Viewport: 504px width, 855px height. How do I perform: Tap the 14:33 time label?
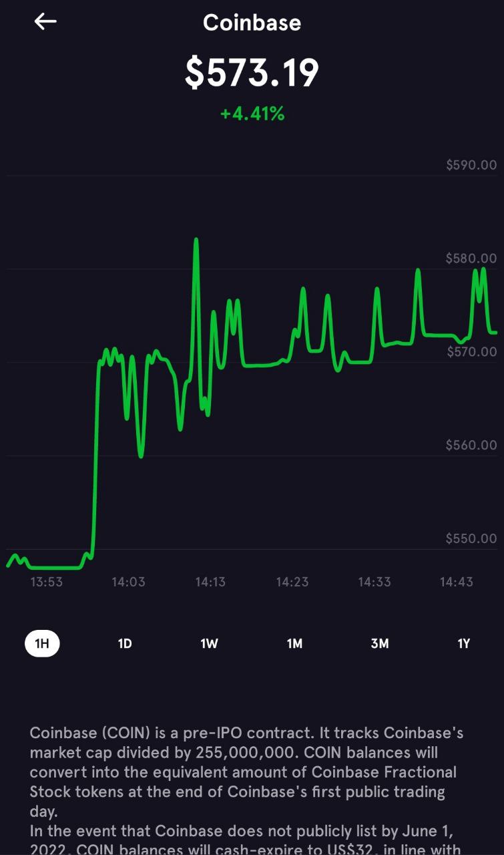(x=374, y=582)
